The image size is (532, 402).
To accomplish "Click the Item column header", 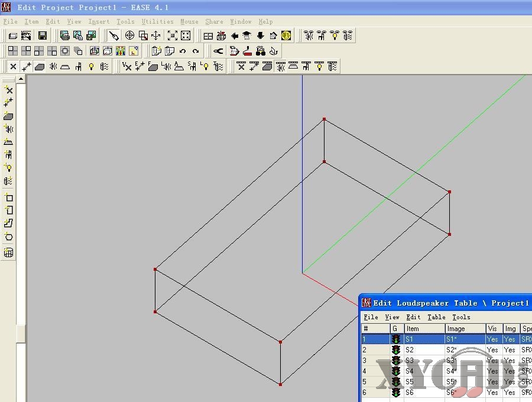I will (x=425, y=328).
